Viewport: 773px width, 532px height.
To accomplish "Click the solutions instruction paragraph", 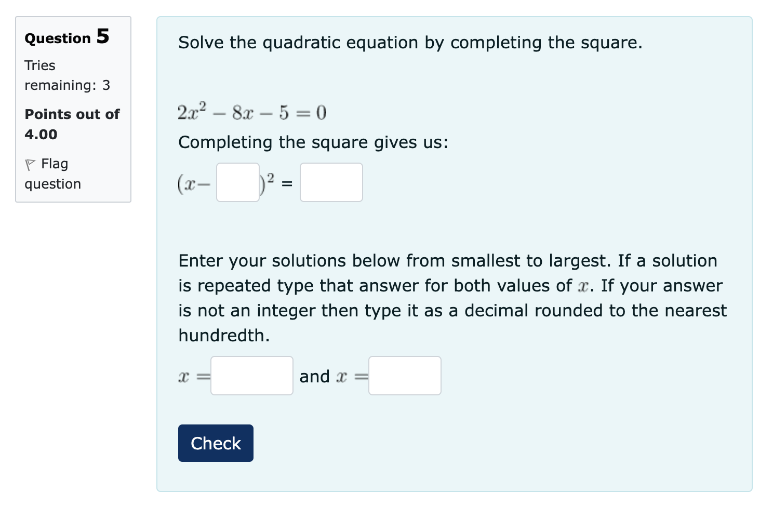I will click(452, 298).
